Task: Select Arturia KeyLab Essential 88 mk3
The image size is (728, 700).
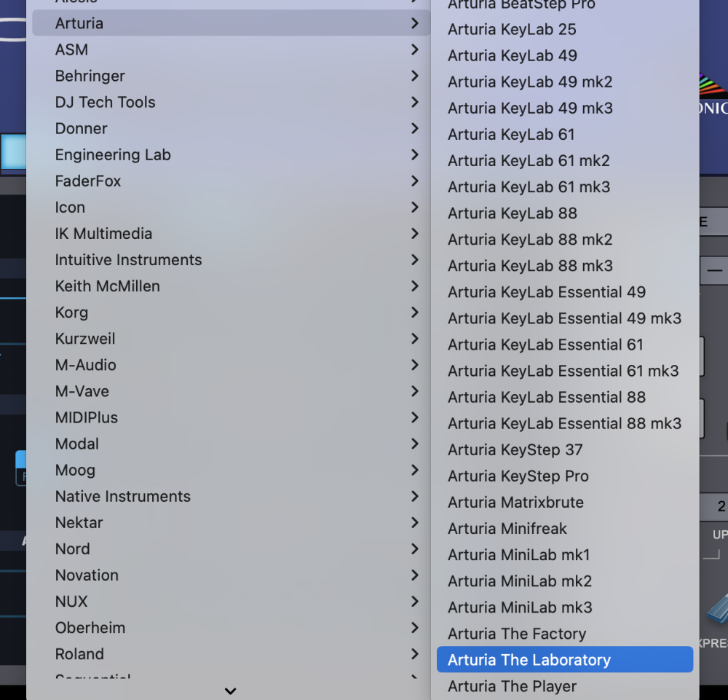Action: pos(565,424)
